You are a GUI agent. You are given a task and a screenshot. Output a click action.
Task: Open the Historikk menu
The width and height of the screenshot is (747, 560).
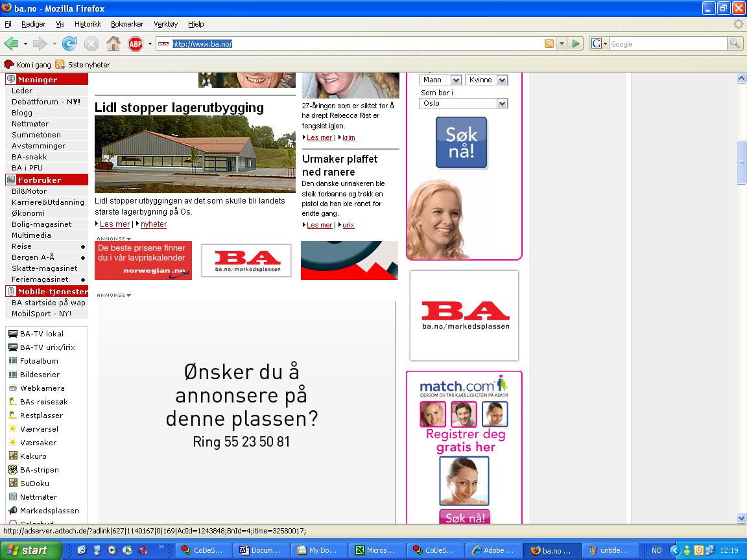(x=88, y=24)
